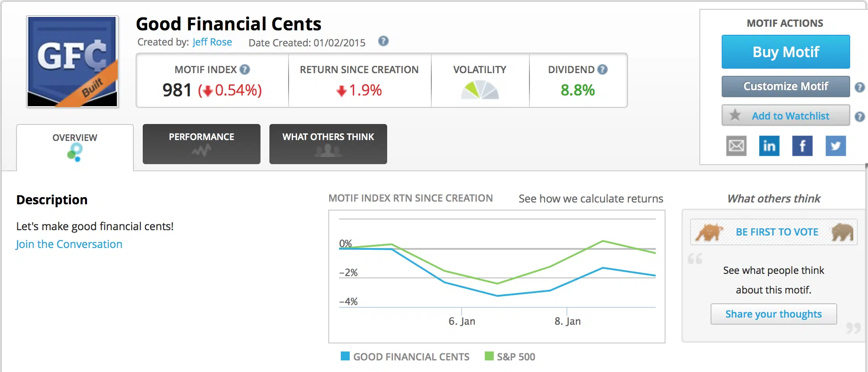Click the volatility gauge indicator
868x372 pixels.
pyautogui.click(x=479, y=90)
